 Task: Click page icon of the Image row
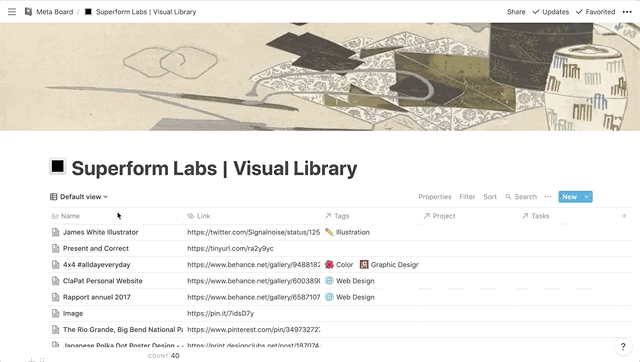pos(56,313)
